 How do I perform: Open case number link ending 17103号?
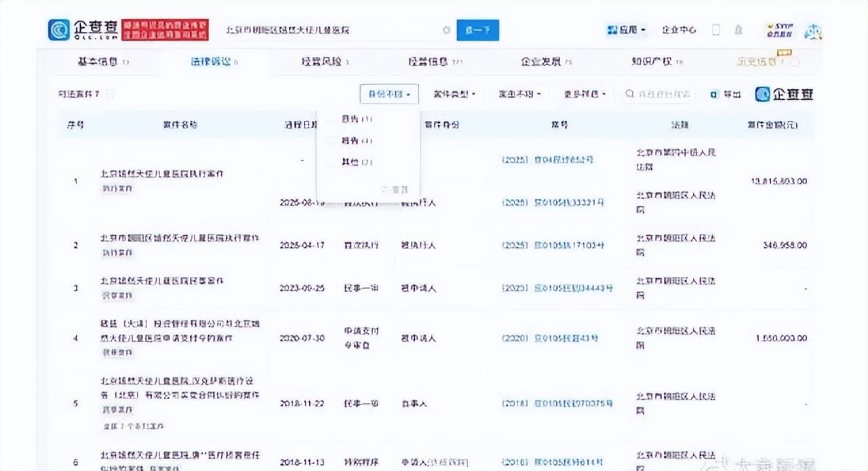(552, 245)
